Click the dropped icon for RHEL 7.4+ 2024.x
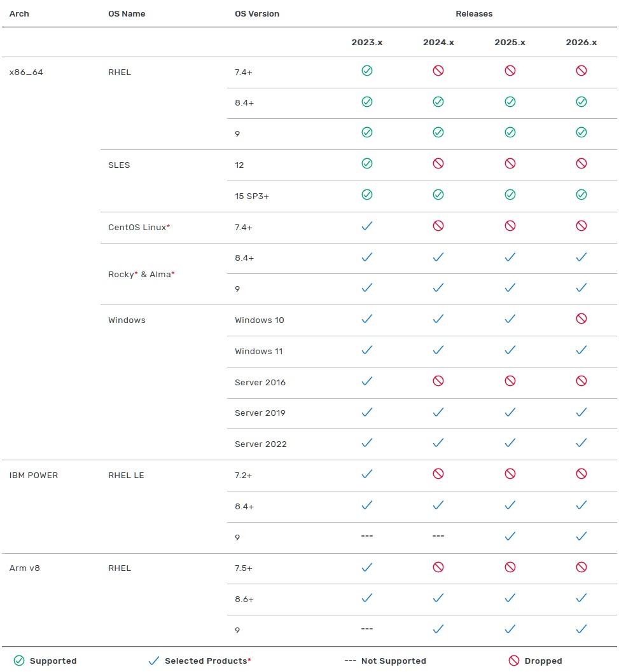Viewport: 619px width, 672px height. (x=438, y=71)
